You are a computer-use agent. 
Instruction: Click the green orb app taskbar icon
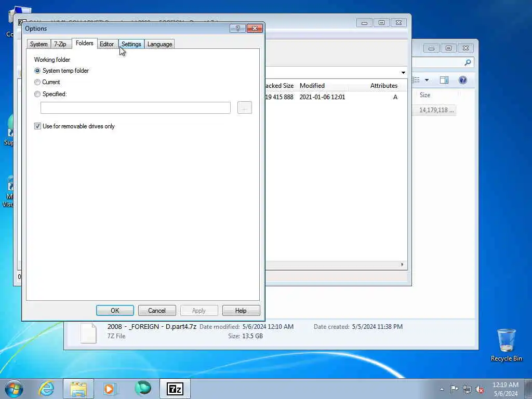(x=142, y=388)
